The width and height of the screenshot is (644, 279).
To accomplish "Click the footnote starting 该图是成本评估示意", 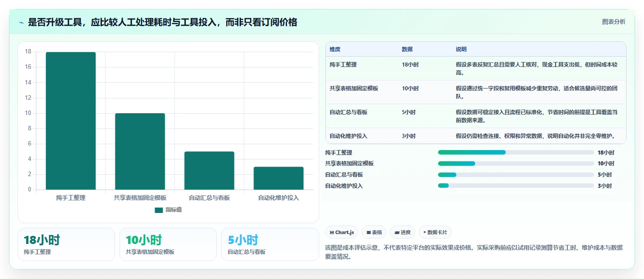I will point(473,252).
